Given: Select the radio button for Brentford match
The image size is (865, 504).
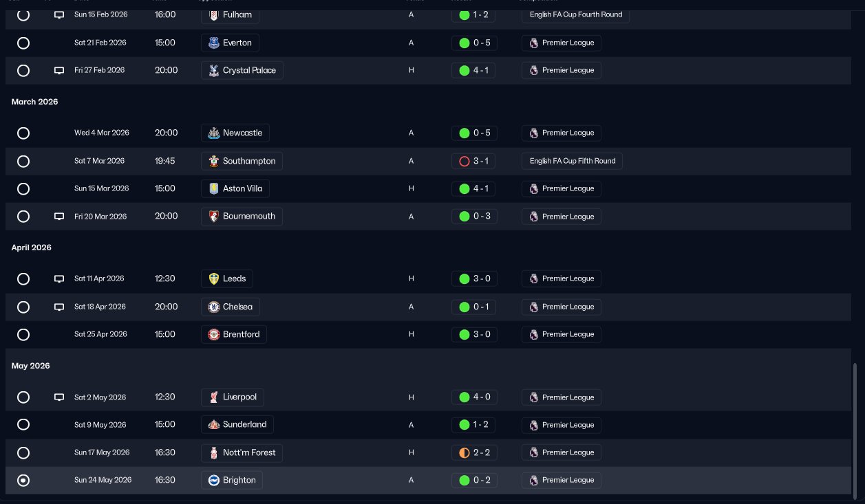Looking at the screenshot, I should [23, 335].
